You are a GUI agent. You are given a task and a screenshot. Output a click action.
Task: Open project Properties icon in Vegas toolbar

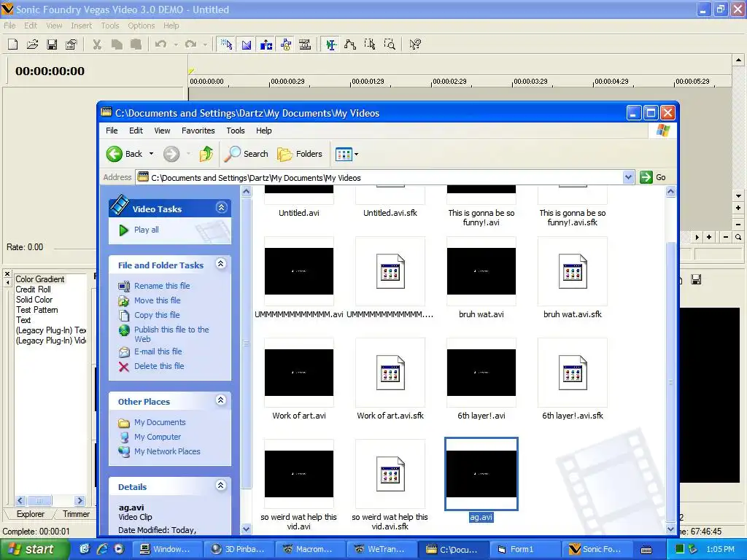pyautogui.click(x=71, y=44)
